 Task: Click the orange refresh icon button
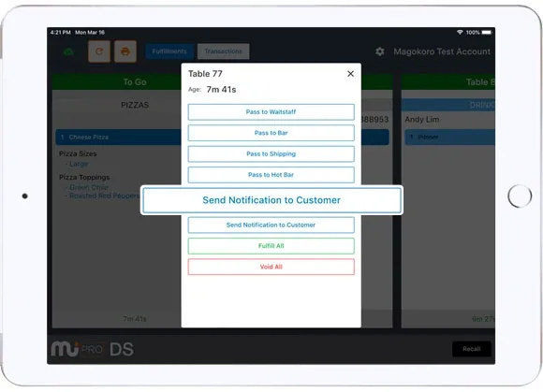tap(99, 51)
